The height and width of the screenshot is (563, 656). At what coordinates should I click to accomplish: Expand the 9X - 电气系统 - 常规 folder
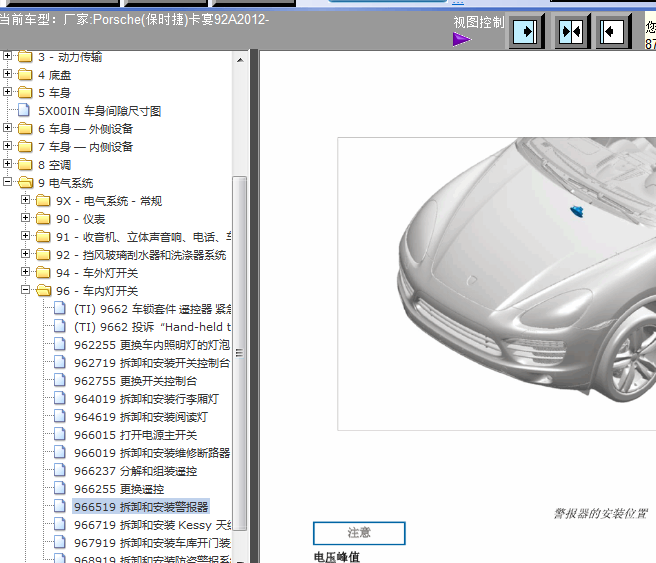pyautogui.click(x=25, y=200)
